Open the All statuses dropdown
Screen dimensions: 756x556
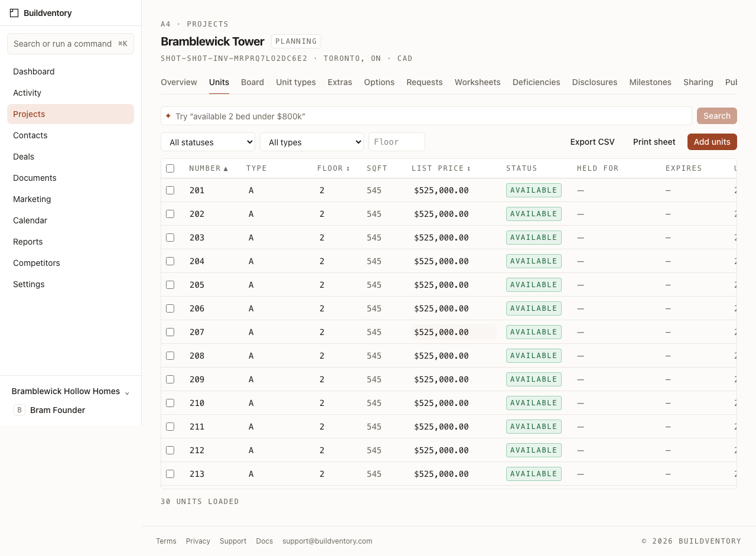[x=208, y=142]
